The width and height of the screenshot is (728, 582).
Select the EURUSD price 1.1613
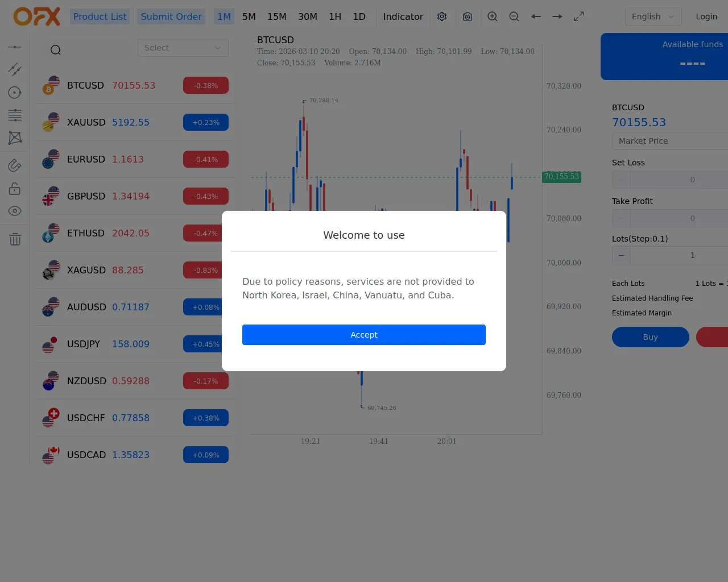(128, 159)
